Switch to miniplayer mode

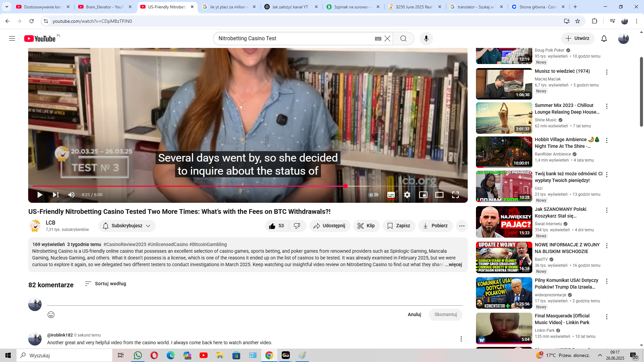pyautogui.click(x=423, y=195)
